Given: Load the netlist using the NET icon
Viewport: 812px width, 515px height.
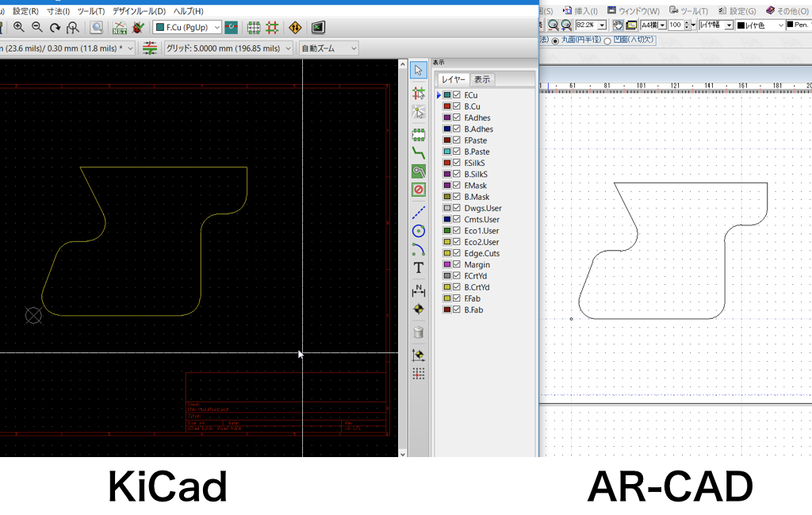Looking at the screenshot, I should tap(120, 27).
